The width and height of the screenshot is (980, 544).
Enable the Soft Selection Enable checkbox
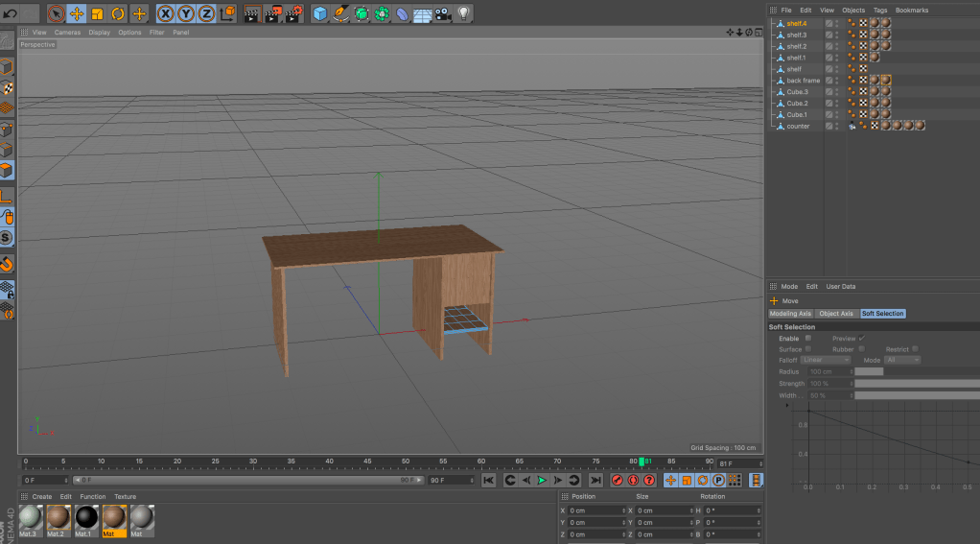click(x=808, y=338)
